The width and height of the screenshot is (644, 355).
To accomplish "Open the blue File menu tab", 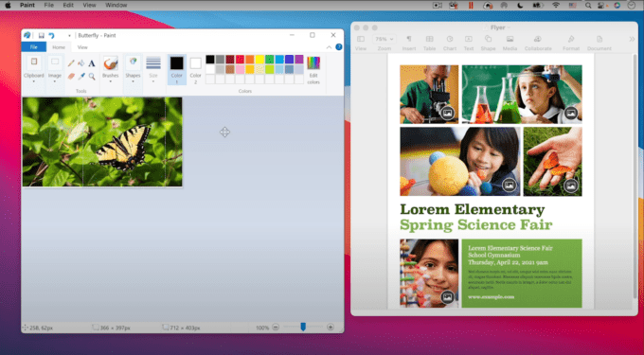I will point(34,47).
